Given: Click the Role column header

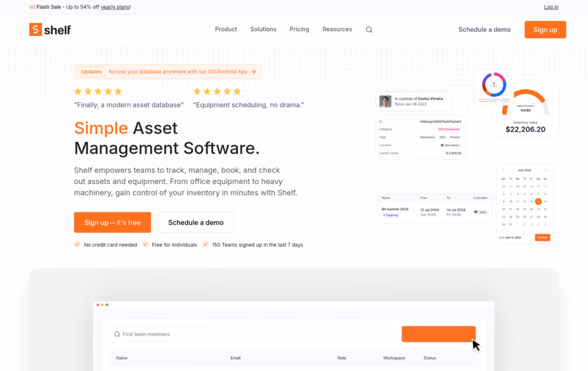Looking at the screenshot, I should coord(342,358).
